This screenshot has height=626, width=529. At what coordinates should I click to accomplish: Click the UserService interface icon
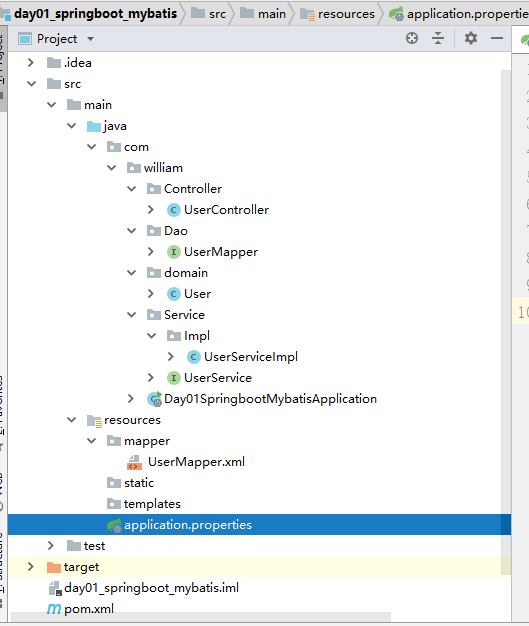pyautogui.click(x=174, y=378)
